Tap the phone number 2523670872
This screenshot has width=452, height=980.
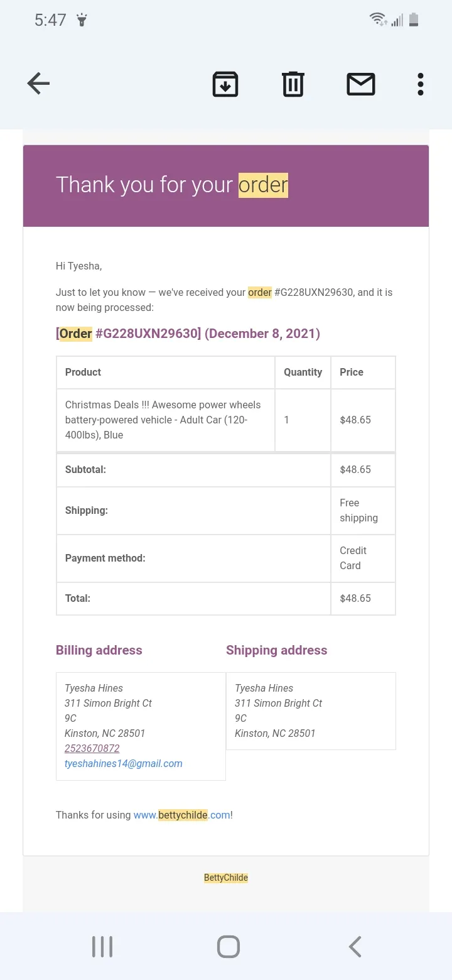coord(92,748)
